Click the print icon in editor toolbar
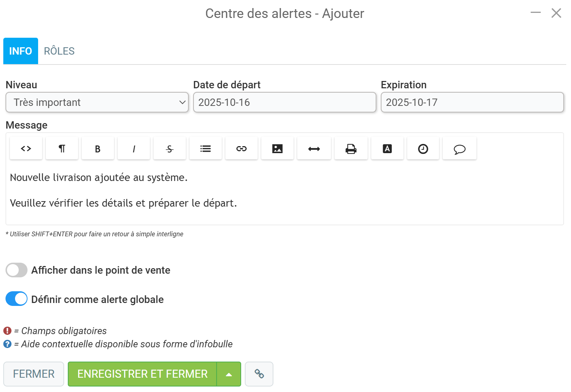571x392 pixels. tap(351, 148)
